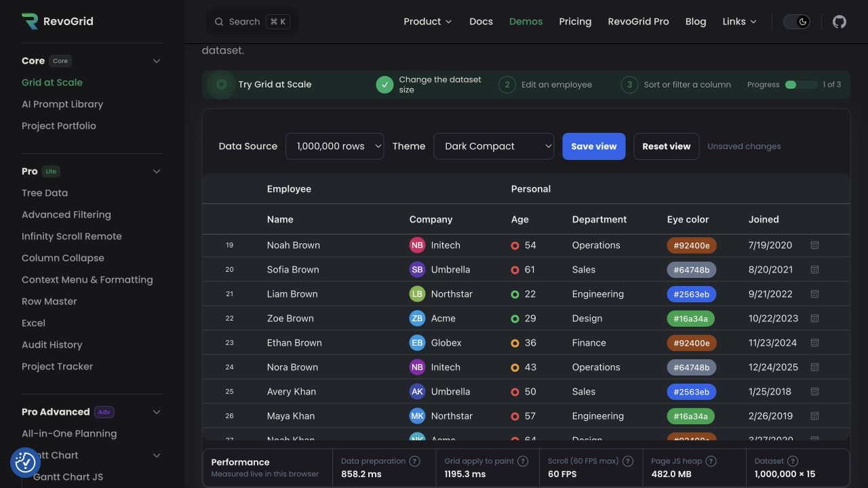Open calendar icon for joined date 11/23/2024

pos(814,343)
